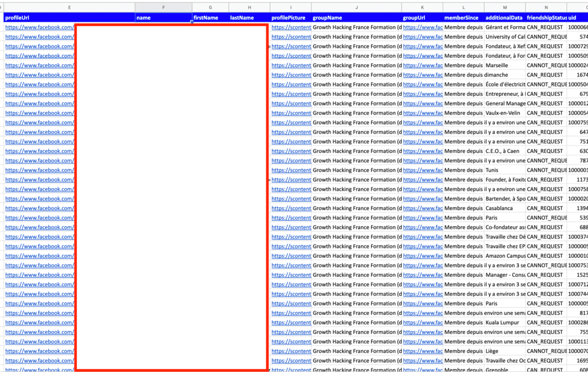
Task: Select the 'Amazon Campus' cell
Action: click(505, 255)
